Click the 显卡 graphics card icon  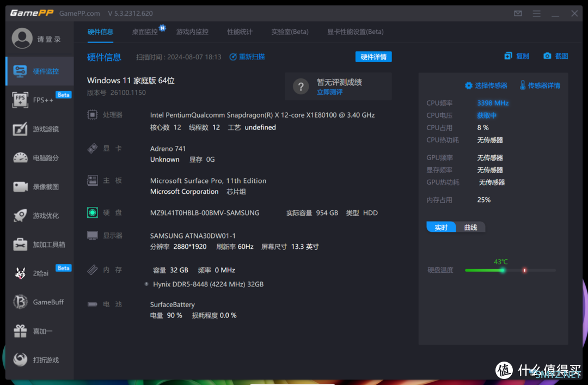[92, 148]
